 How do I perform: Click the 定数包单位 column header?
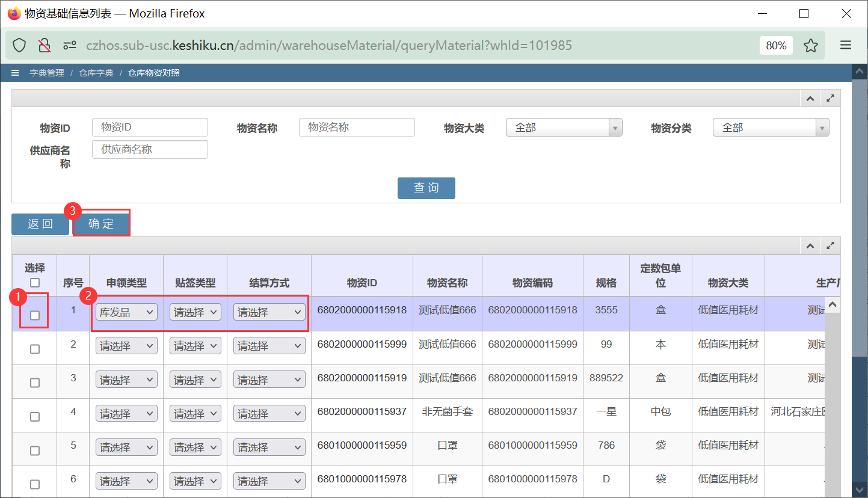660,275
